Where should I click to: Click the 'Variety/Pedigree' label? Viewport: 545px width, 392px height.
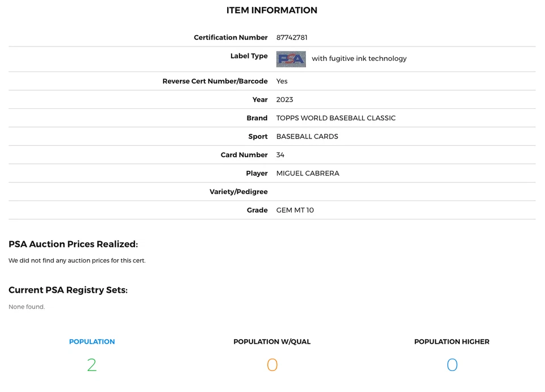pos(238,192)
